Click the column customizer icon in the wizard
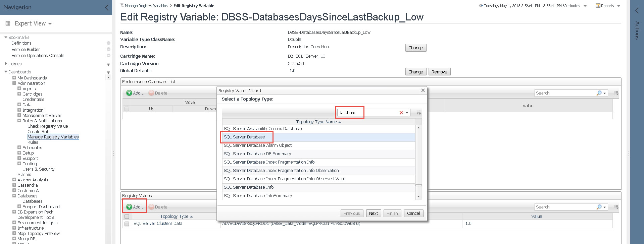Viewport: 644px width, 244px height. 419,113
